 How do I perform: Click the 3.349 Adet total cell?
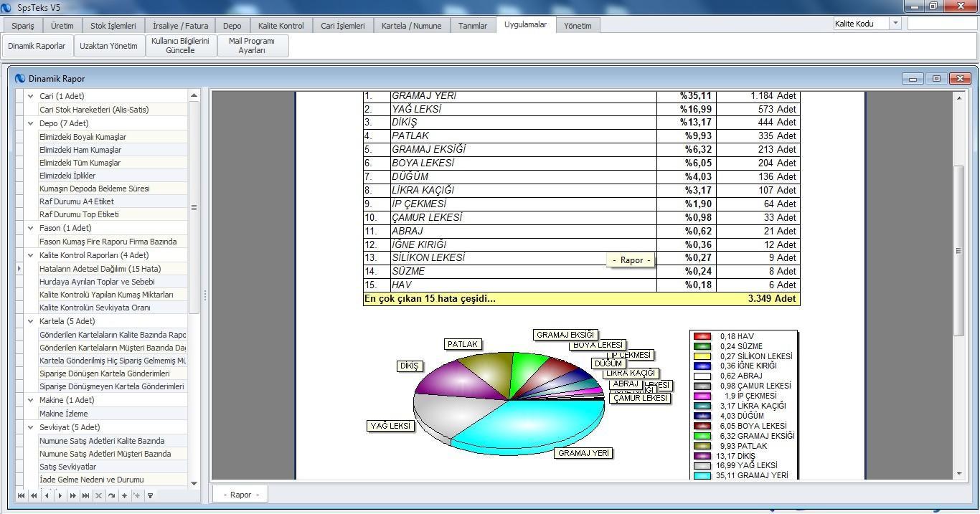[772, 299]
